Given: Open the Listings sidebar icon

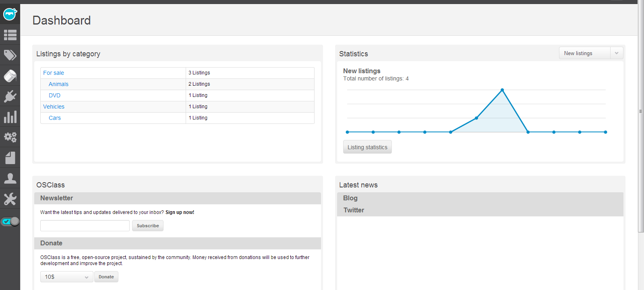Looking at the screenshot, I should click(10, 35).
